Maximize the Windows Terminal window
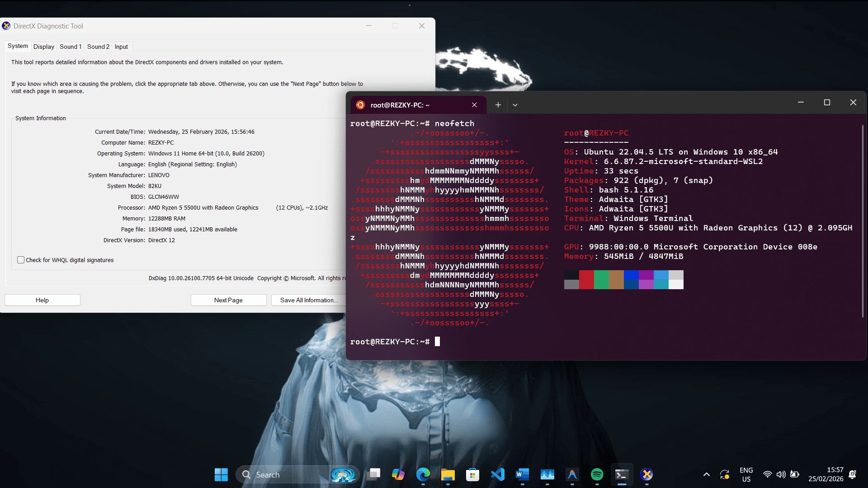 [x=827, y=103]
